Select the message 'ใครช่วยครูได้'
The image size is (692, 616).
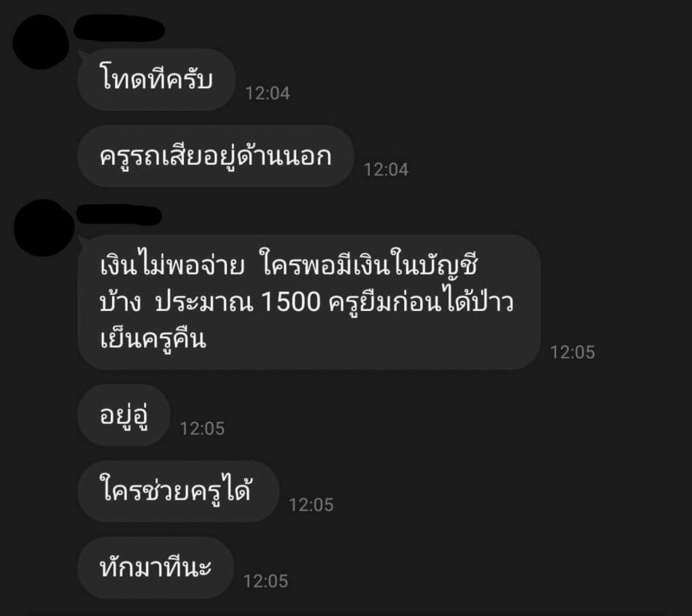[178, 491]
